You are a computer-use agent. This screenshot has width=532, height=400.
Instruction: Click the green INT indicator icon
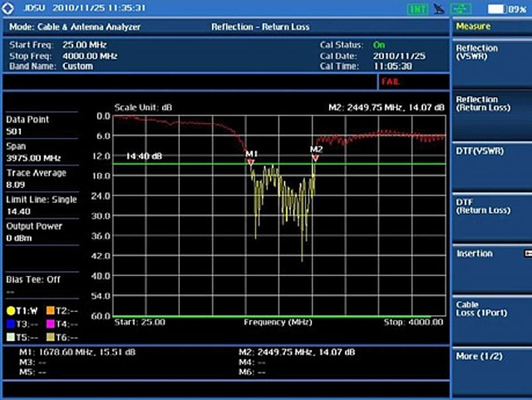click(417, 8)
